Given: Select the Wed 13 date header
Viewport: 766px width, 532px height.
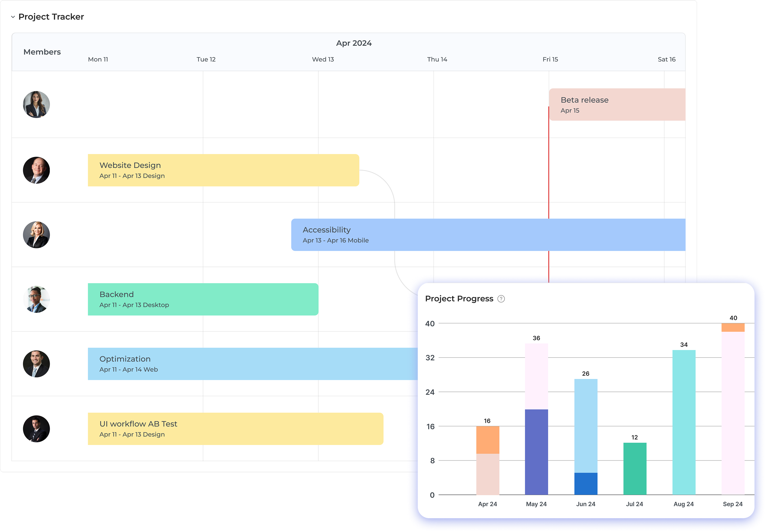Looking at the screenshot, I should [x=323, y=59].
